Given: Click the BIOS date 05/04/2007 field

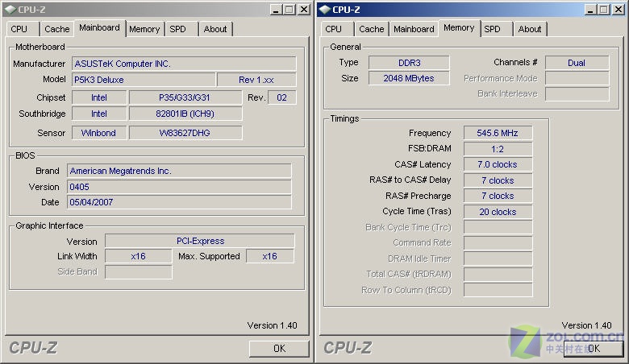Looking at the screenshot, I should click(x=179, y=202).
